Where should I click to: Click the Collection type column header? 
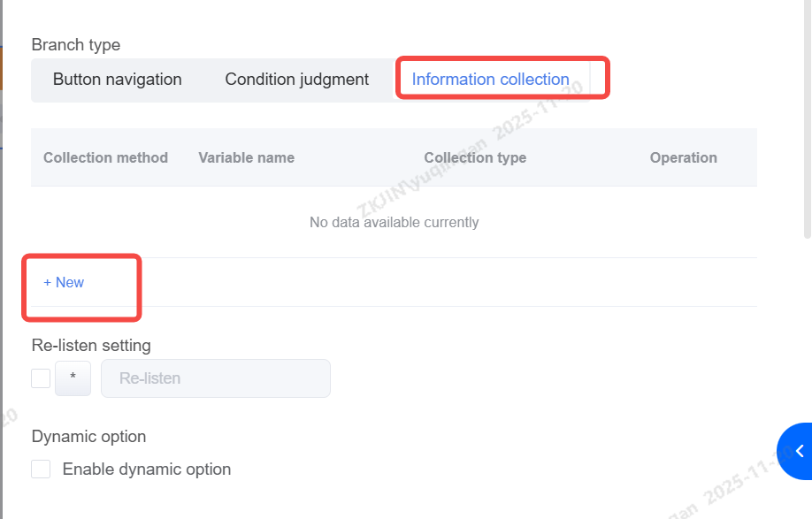tap(475, 158)
